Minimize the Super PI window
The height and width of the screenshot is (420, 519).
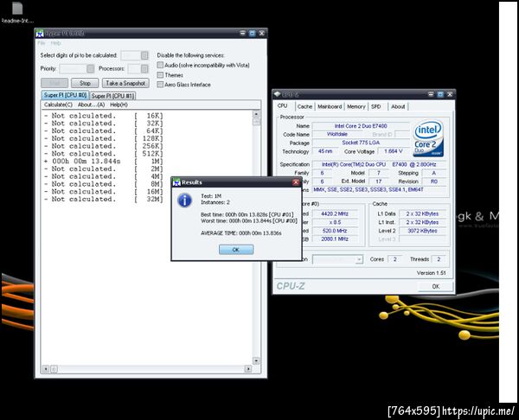tap(242, 33)
